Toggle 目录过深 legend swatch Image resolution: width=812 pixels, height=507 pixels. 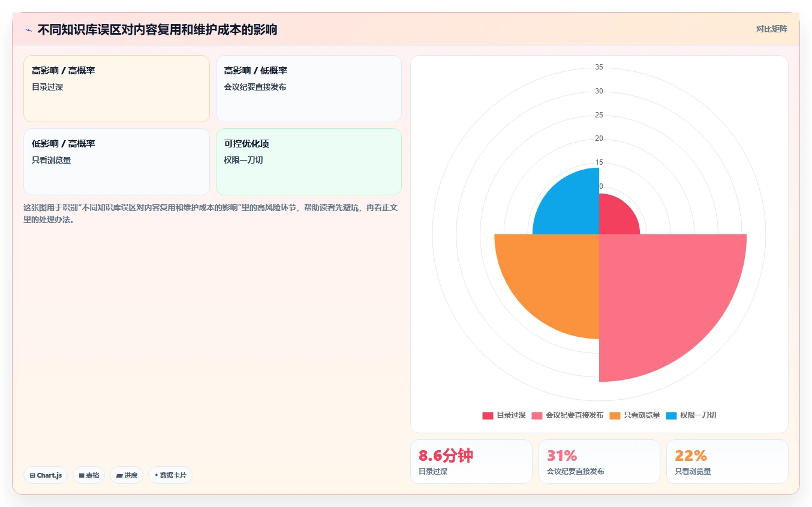488,415
